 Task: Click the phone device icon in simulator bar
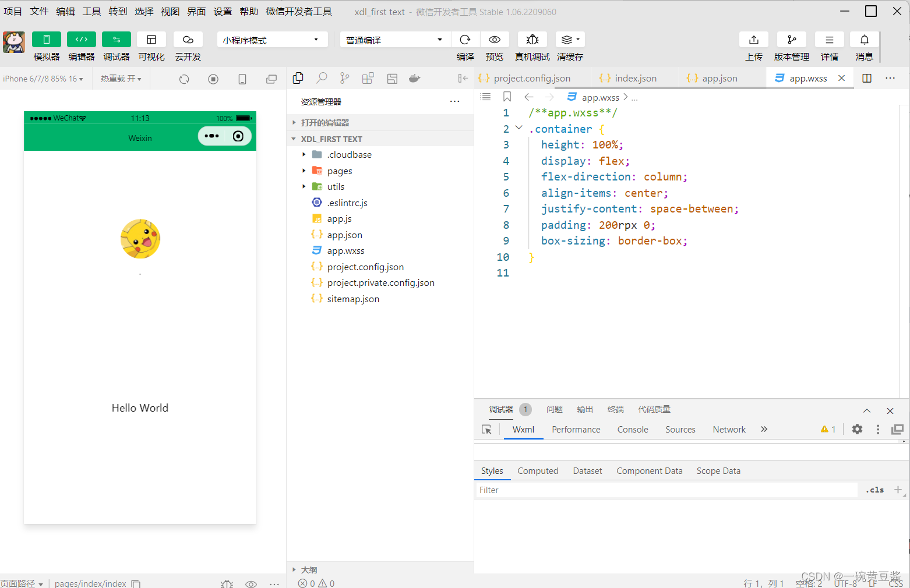(242, 79)
